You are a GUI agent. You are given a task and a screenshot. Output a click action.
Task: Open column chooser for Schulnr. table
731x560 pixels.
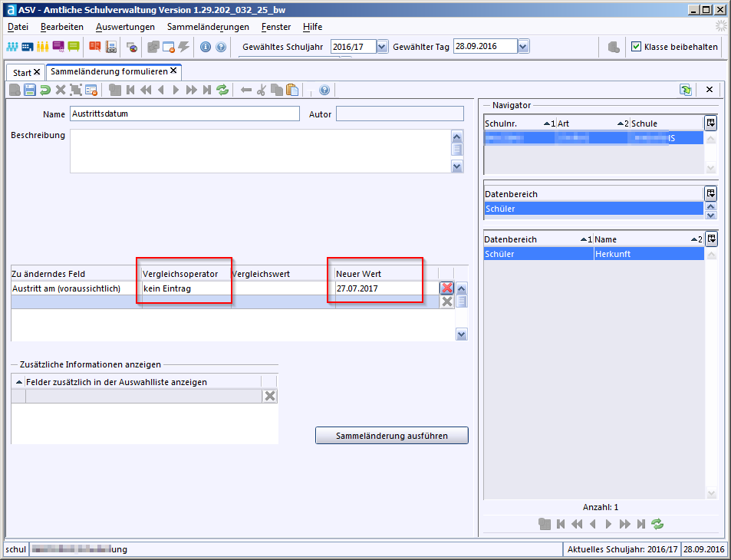click(710, 123)
